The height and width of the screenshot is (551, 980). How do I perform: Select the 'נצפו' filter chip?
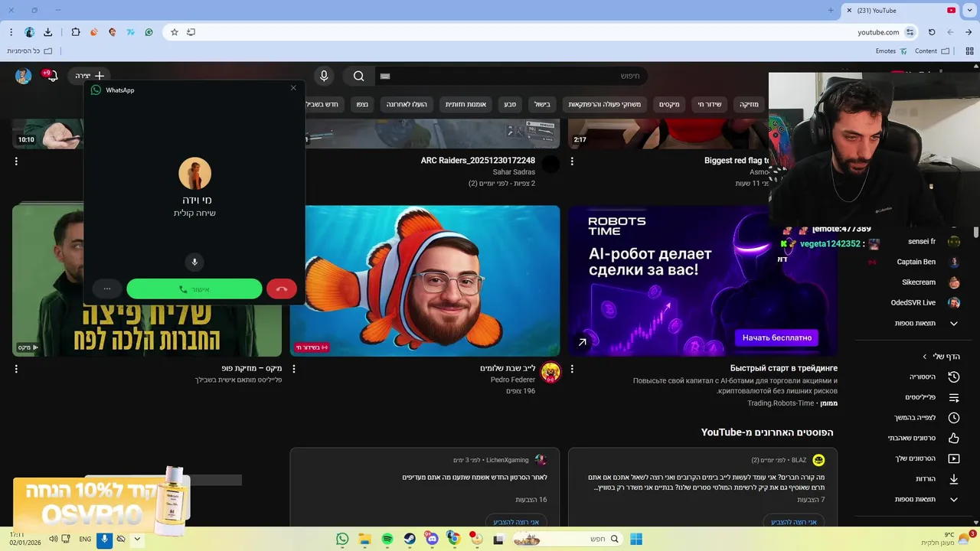pos(362,104)
